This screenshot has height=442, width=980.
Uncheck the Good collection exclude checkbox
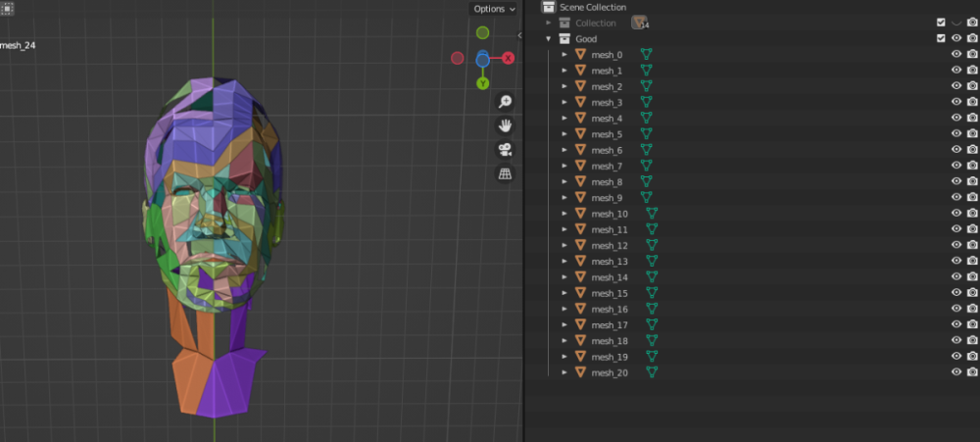coord(941,39)
